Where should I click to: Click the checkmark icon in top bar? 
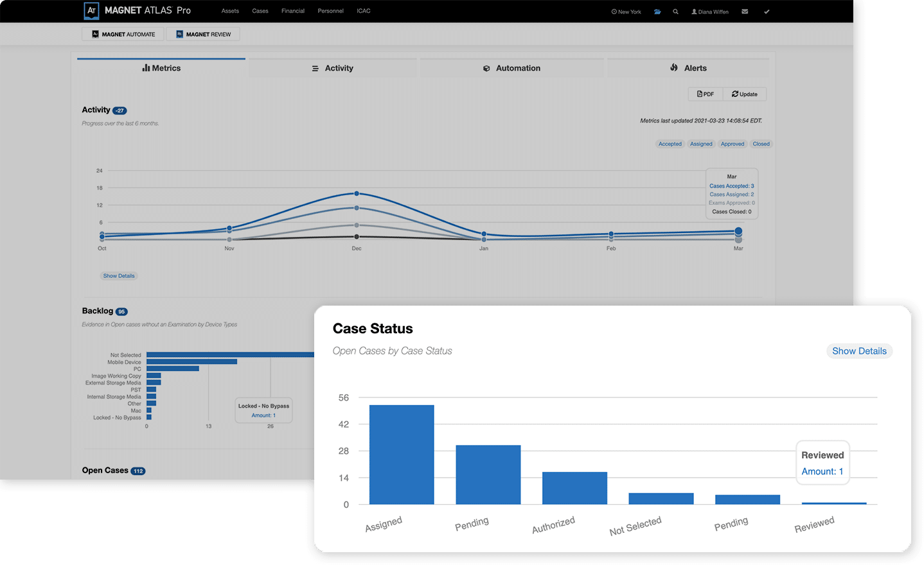pos(767,12)
